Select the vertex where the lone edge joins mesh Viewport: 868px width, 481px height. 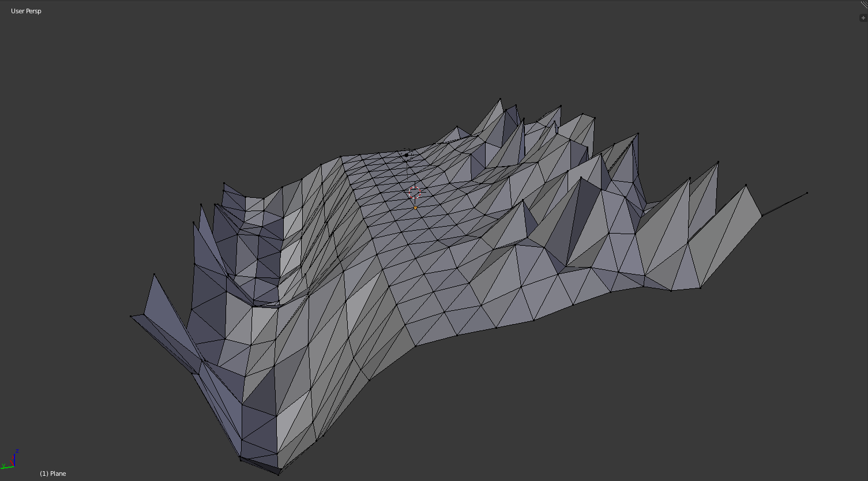pos(762,216)
